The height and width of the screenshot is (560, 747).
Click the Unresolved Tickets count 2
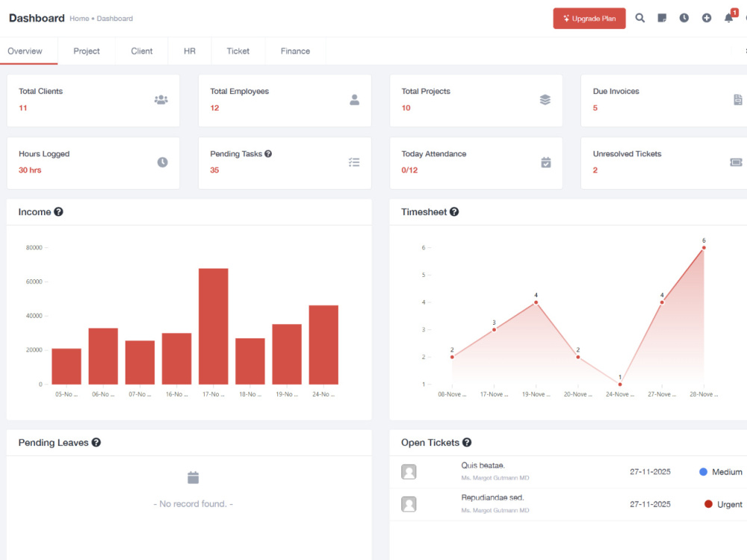[x=595, y=170]
